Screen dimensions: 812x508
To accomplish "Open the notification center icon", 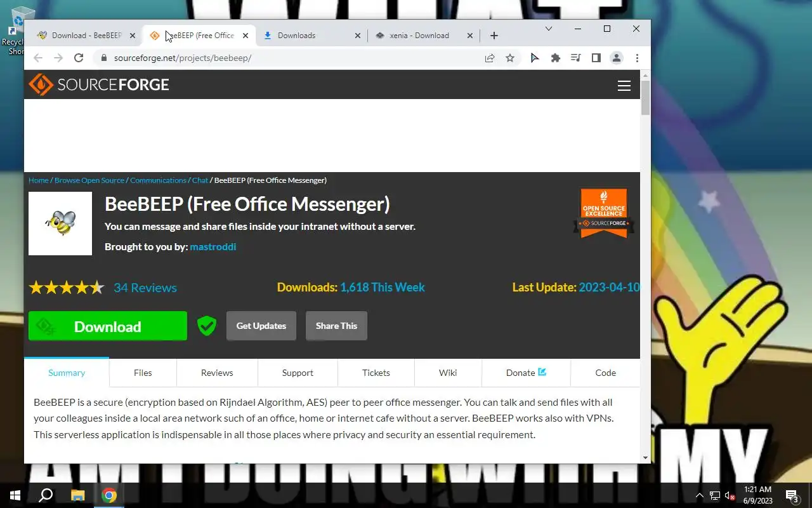I will (x=792, y=495).
